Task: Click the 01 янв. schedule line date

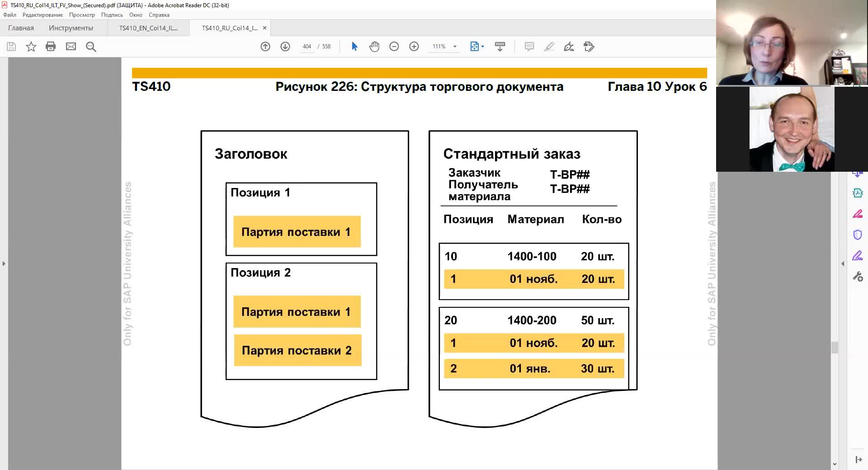Action: pyautogui.click(x=530, y=369)
